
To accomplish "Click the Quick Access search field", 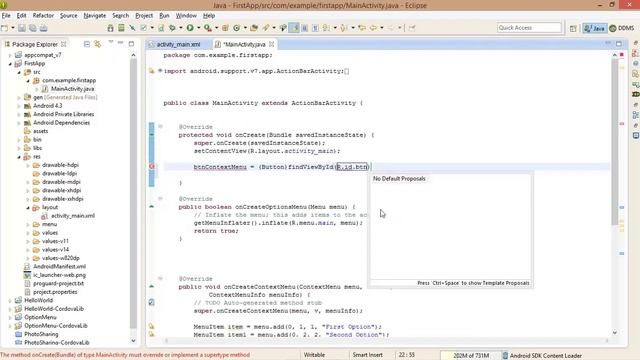I will tap(529, 28).
